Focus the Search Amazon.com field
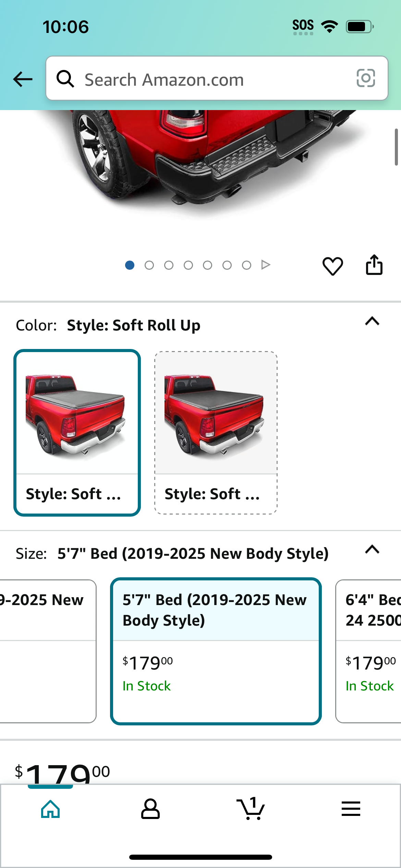Screen dimensions: 401x868 click(x=217, y=78)
